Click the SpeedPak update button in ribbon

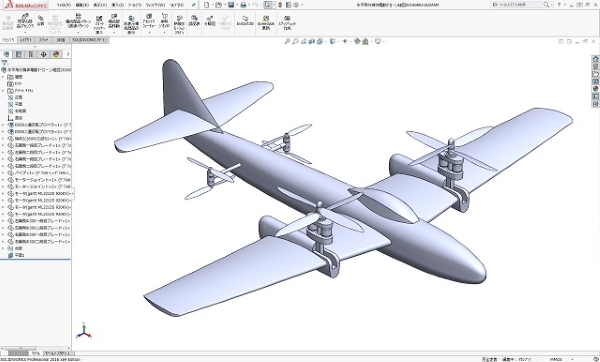(x=266, y=23)
